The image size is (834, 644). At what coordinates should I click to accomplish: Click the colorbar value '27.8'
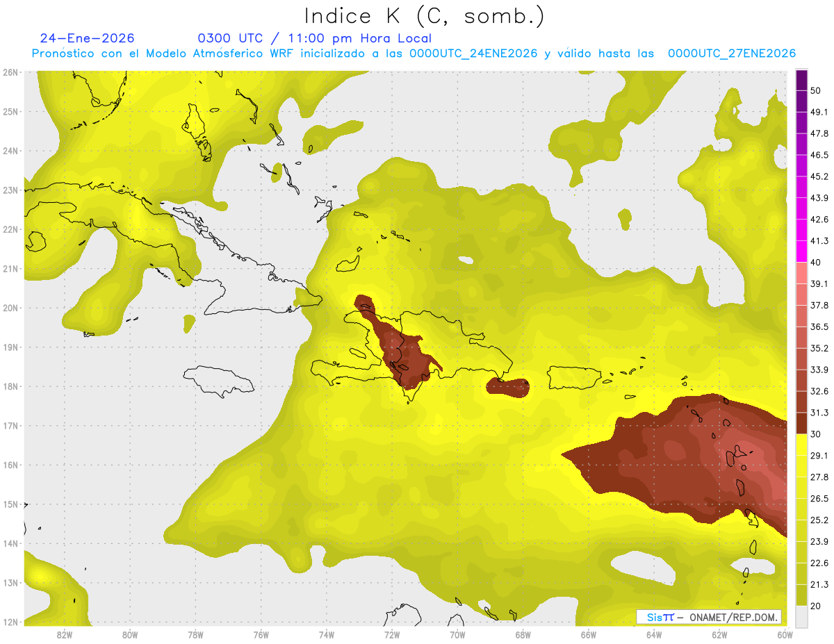[x=819, y=477]
